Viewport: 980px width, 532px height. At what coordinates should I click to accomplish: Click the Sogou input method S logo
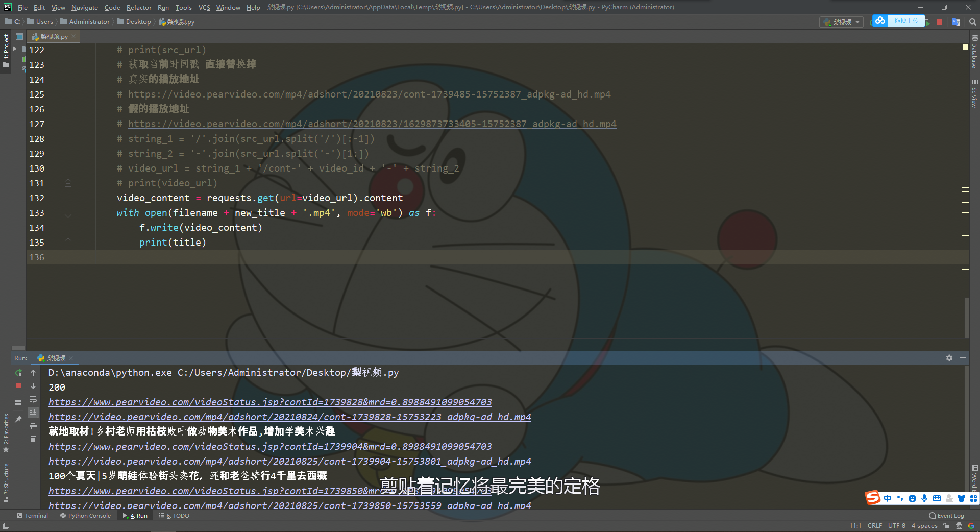(x=873, y=497)
